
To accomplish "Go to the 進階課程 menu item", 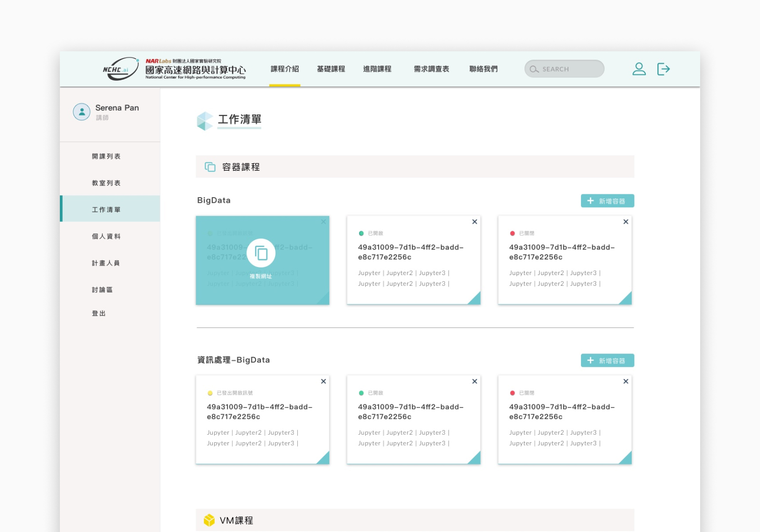I will click(377, 69).
